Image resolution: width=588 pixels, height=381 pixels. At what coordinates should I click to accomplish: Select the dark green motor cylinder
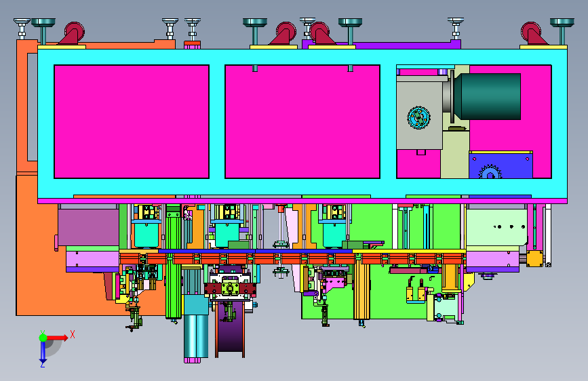pos(488,97)
